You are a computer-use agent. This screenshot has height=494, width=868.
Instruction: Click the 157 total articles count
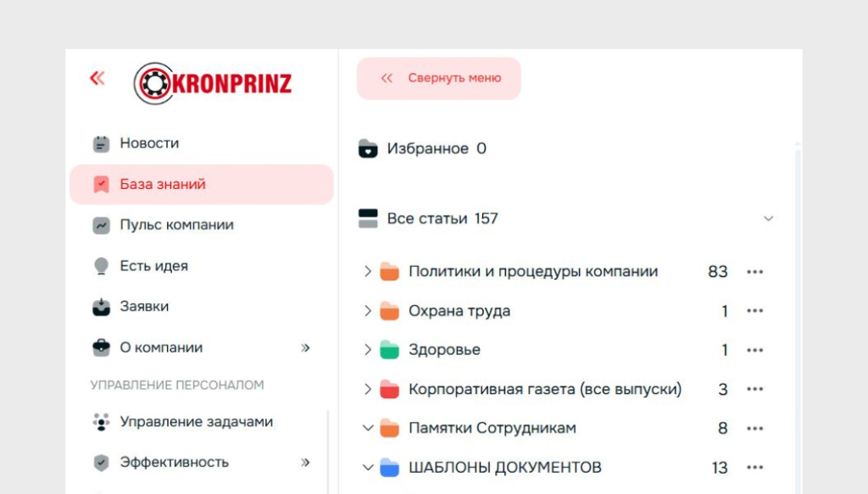(486, 219)
